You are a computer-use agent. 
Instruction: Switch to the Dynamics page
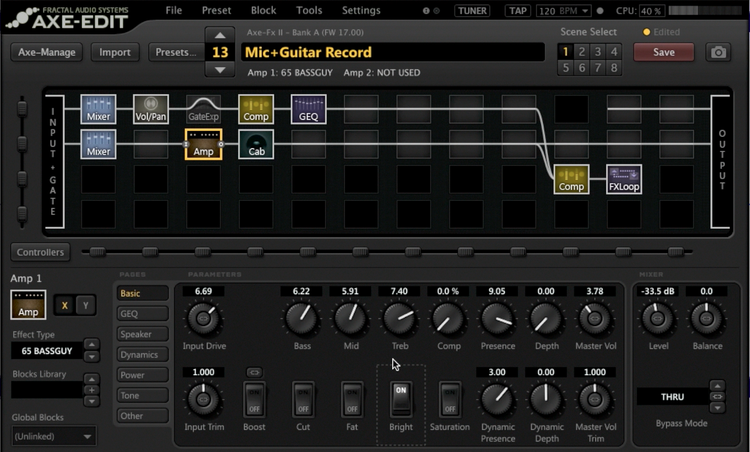pyautogui.click(x=143, y=354)
